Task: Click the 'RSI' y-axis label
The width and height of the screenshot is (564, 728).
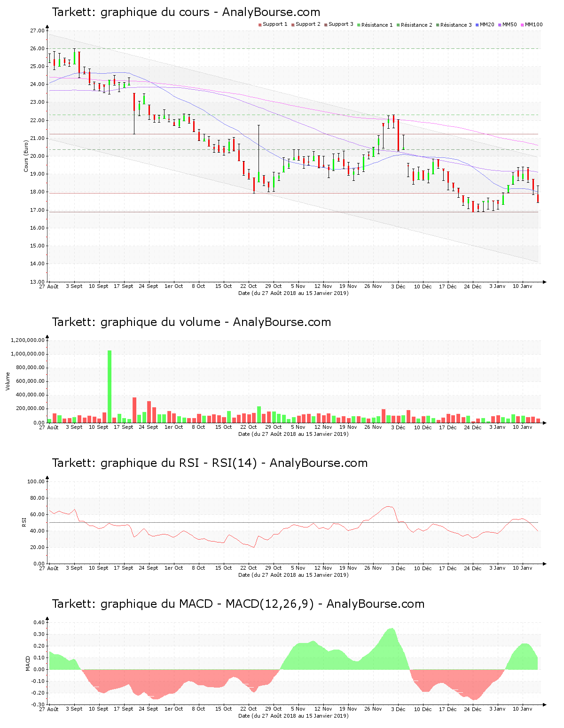Action: tap(24, 522)
